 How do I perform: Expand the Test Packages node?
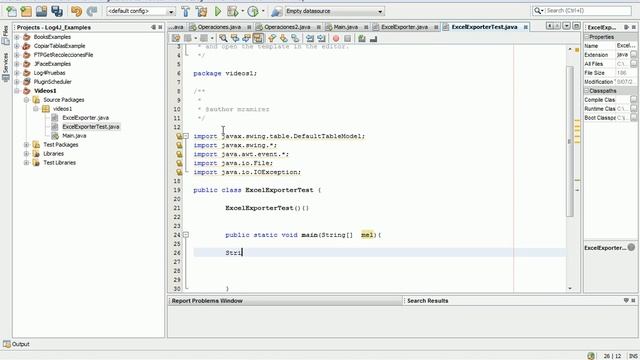pos(26,144)
